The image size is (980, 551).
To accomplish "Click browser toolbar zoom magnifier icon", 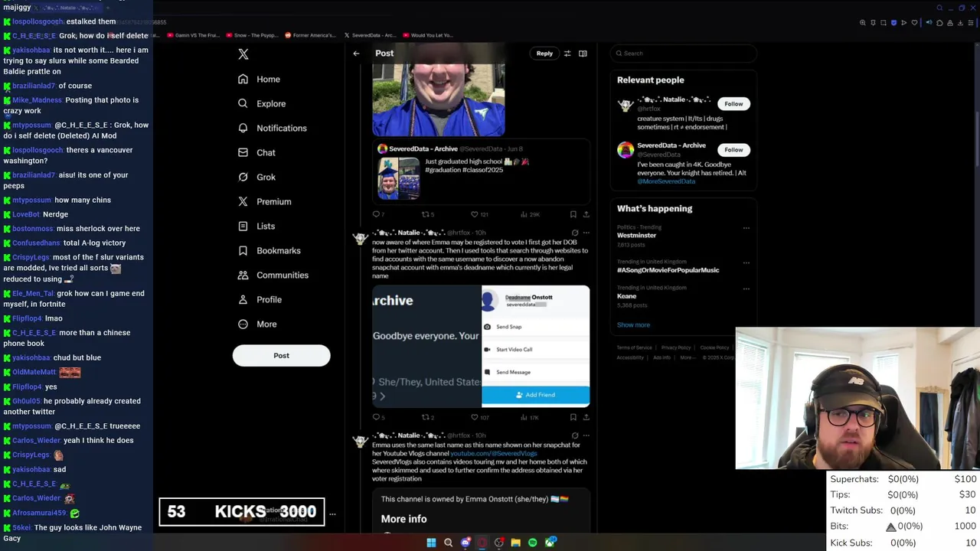I will point(863,23).
